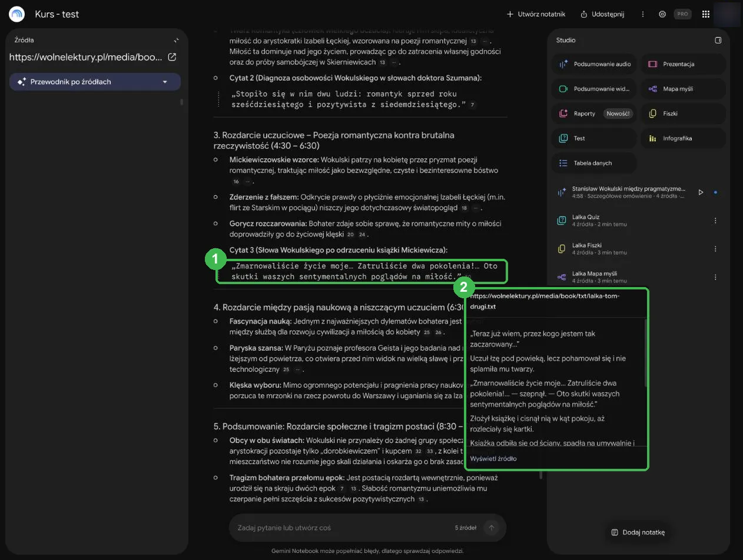Open the source URL in a new tab
The width and height of the screenshot is (743, 560).
[172, 57]
